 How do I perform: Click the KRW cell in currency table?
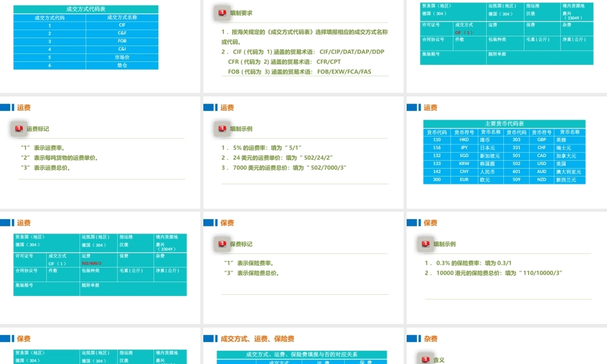coord(464,164)
